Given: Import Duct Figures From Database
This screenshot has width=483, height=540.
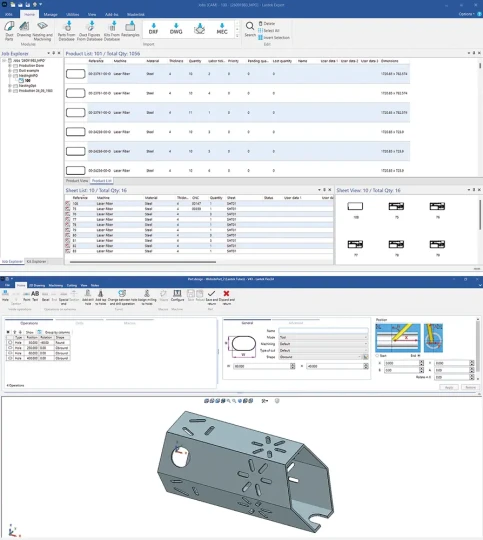Looking at the screenshot, I should point(90,31).
